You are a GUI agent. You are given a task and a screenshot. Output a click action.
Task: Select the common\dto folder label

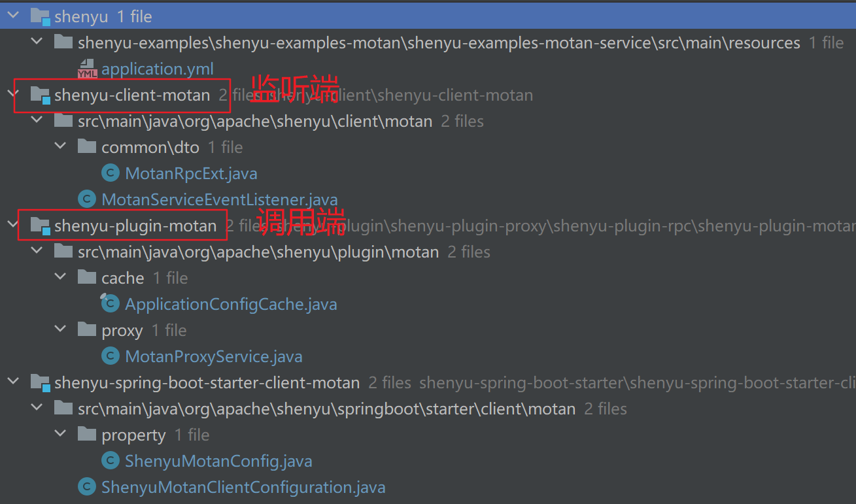click(x=150, y=147)
